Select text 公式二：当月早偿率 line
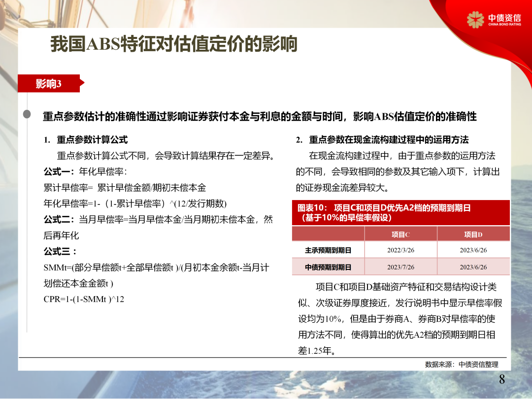The image size is (532, 399). [158, 220]
